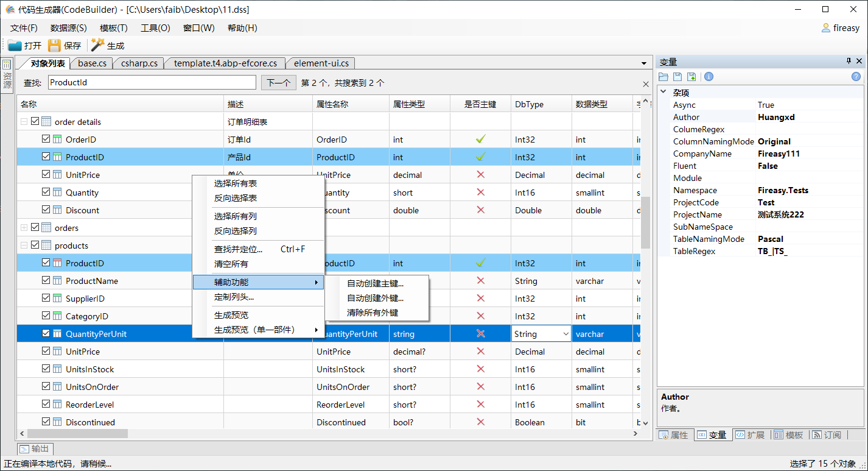This screenshot has width=868, height=471.
Task: Click open-folder icon in 变量 panel toolbar
Action: point(663,77)
